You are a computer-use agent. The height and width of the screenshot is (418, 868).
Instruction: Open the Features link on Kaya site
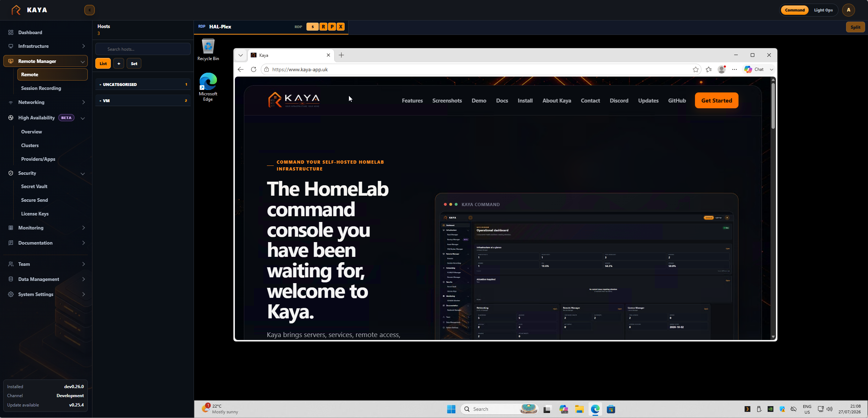click(412, 101)
